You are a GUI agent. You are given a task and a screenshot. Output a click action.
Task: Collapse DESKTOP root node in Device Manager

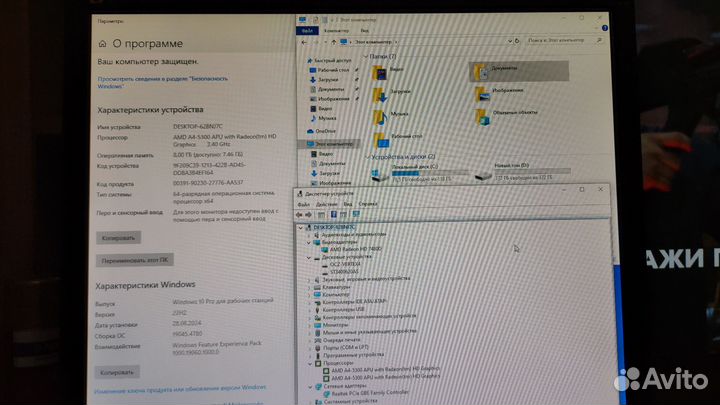tap(301, 228)
